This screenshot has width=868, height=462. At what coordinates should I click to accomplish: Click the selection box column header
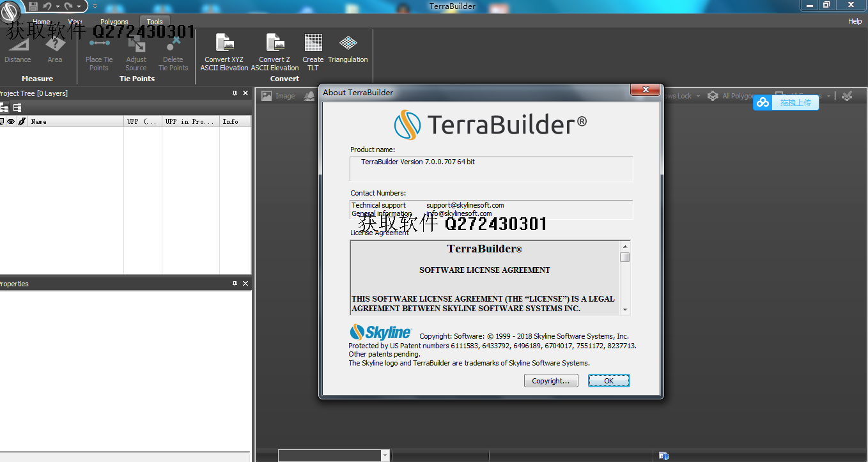pyautogui.click(x=2, y=121)
